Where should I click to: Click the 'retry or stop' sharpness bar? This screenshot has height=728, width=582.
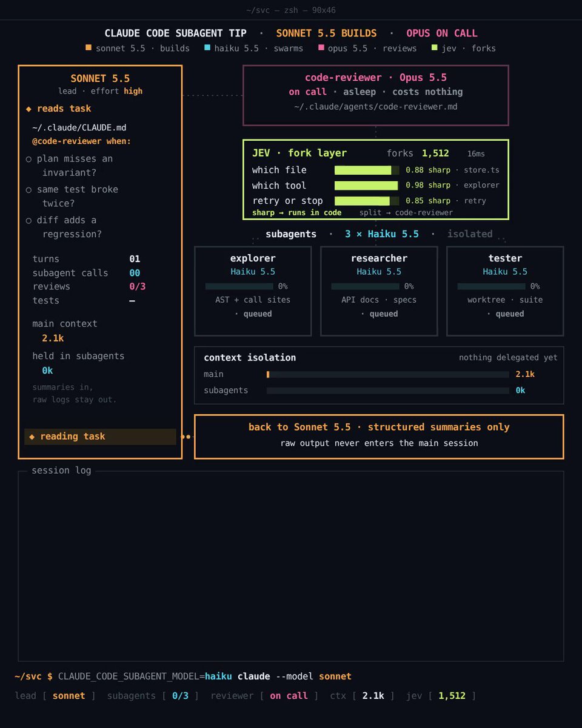367,201
